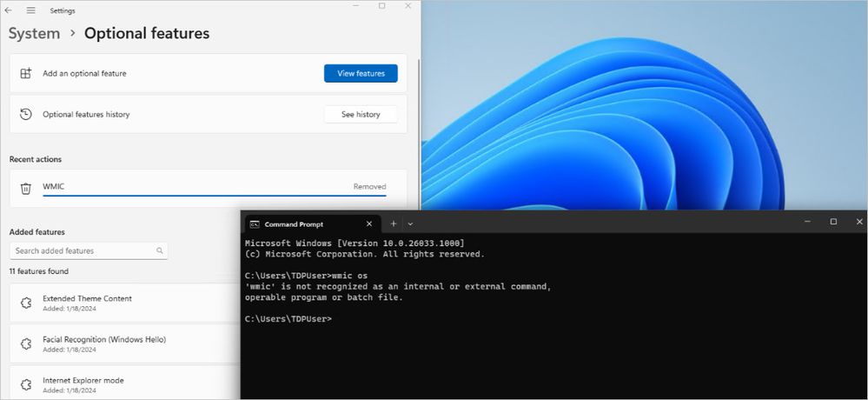Click the trash icon beside WMIC

pyautogui.click(x=25, y=189)
